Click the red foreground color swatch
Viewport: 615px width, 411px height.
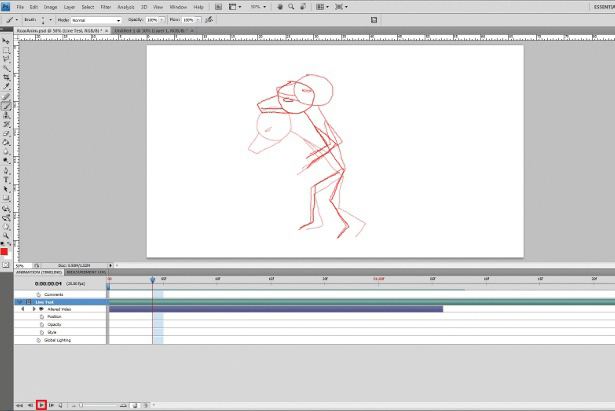(x=4, y=252)
